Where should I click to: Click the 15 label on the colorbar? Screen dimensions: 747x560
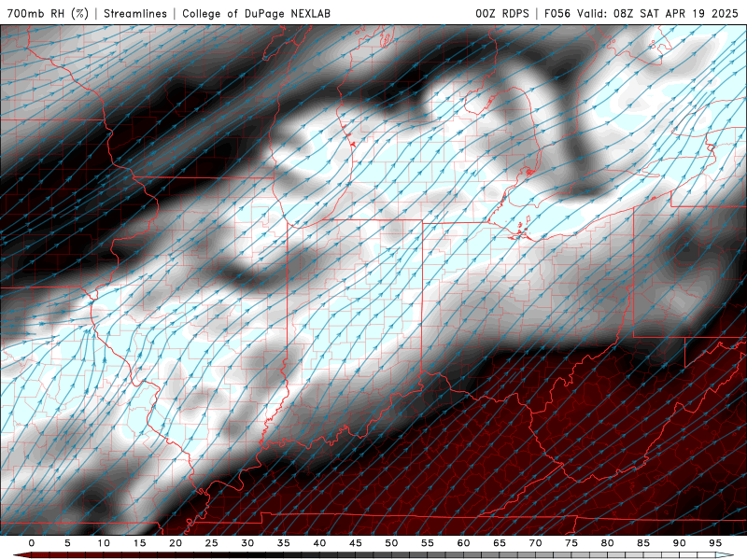point(139,543)
